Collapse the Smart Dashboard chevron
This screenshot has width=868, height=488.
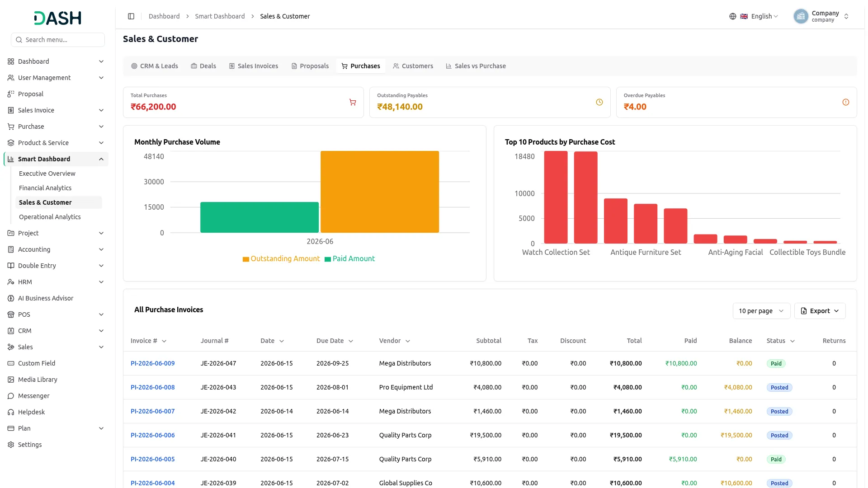pyautogui.click(x=101, y=159)
